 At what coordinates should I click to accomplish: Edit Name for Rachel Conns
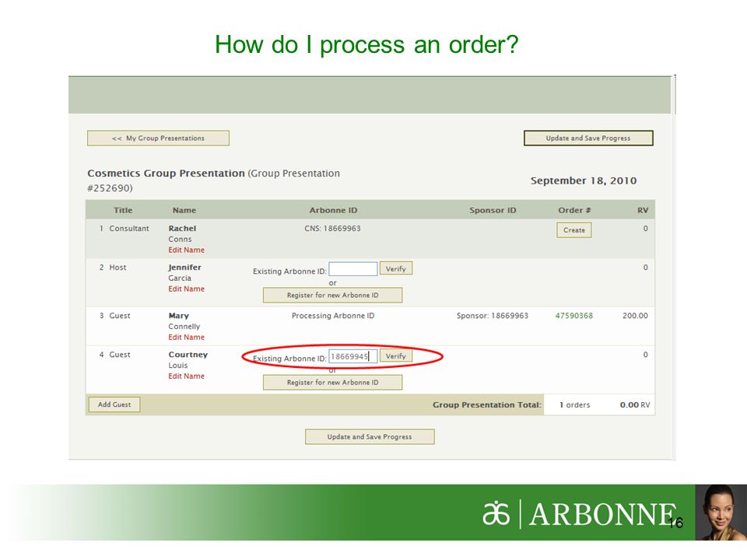tap(186, 250)
